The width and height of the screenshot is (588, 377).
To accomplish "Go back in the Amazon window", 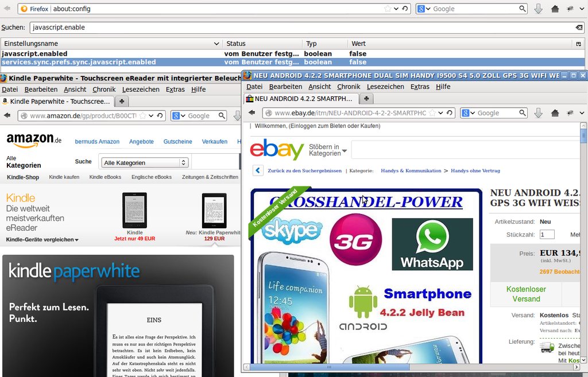I will [x=7, y=115].
